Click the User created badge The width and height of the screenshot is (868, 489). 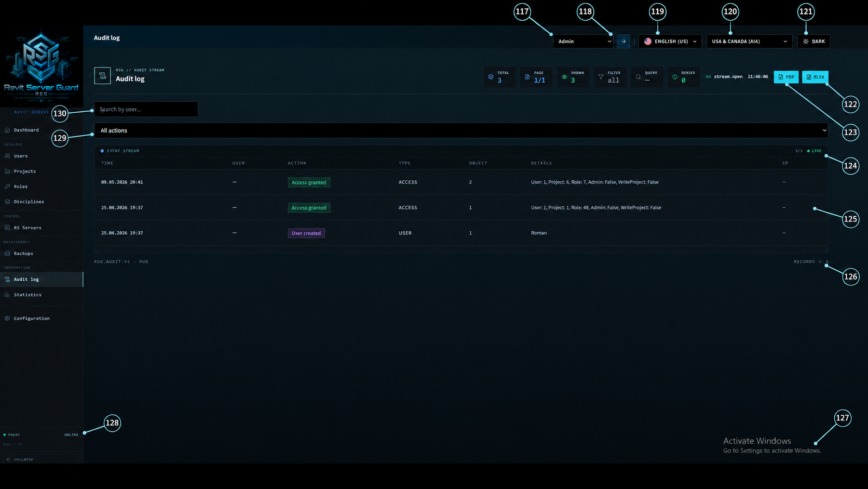click(x=306, y=233)
